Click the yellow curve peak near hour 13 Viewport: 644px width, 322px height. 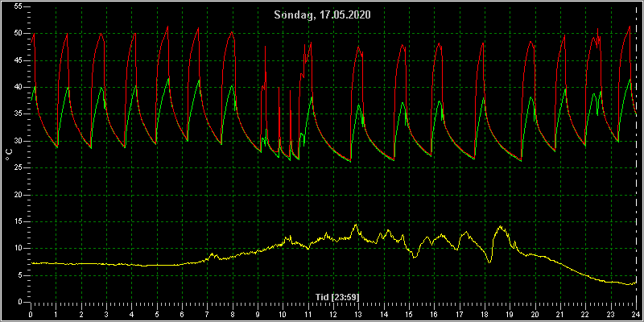[x=356, y=225]
